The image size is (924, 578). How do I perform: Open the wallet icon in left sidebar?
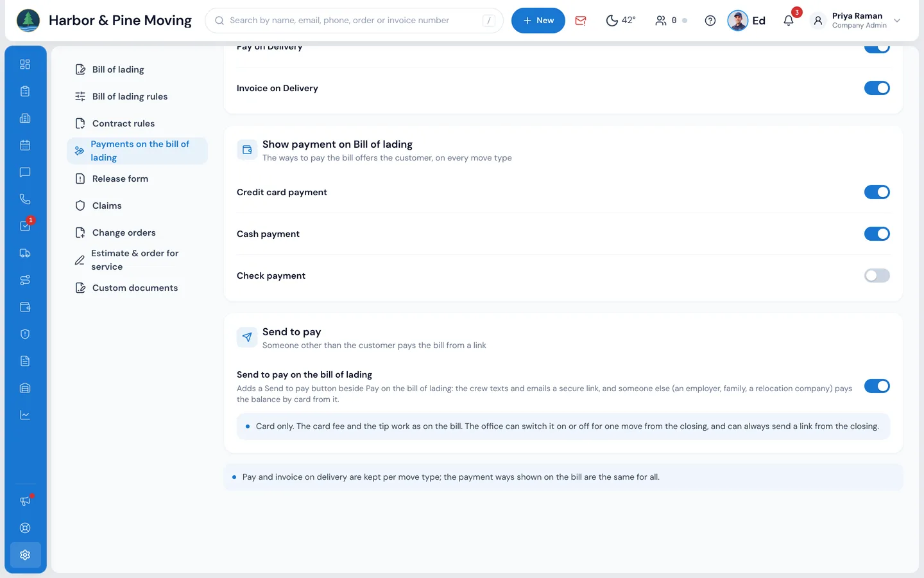pos(25,307)
